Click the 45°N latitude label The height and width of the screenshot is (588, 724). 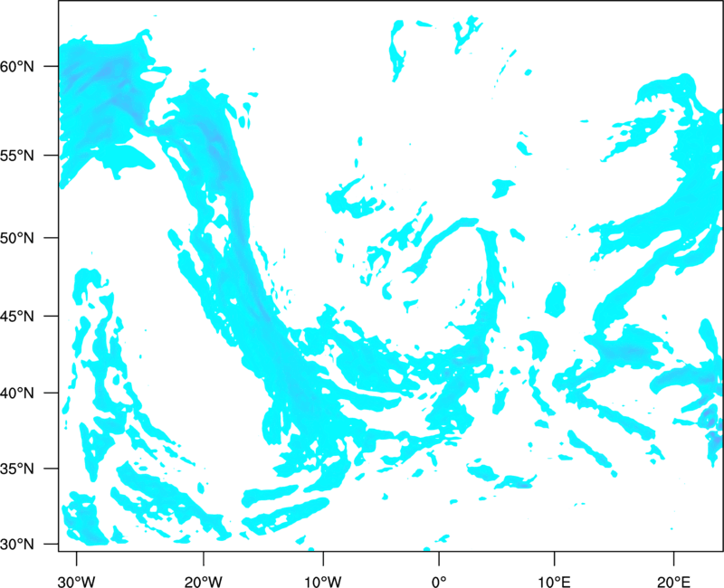[17, 317]
